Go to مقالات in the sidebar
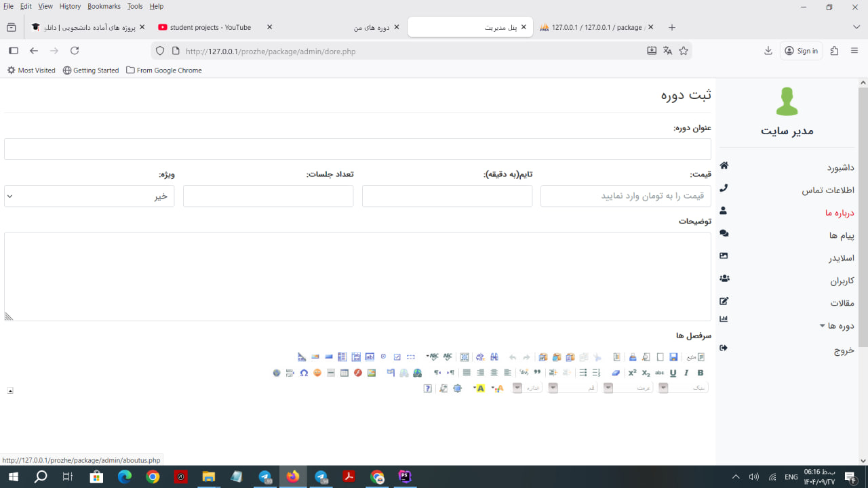The height and width of the screenshot is (488, 868). [x=842, y=303]
